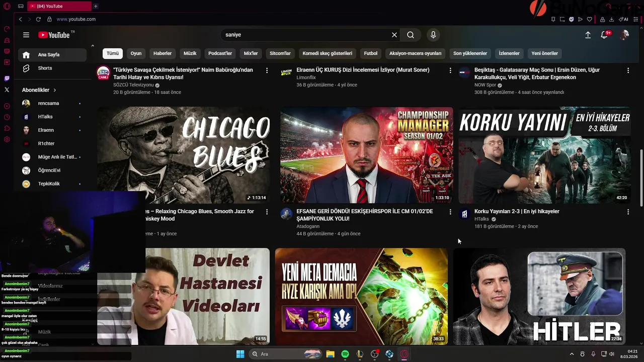The width and height of the screenshot is (644, 362).
Task: Click the browser address bar URL
Action: tap(76, 19)
